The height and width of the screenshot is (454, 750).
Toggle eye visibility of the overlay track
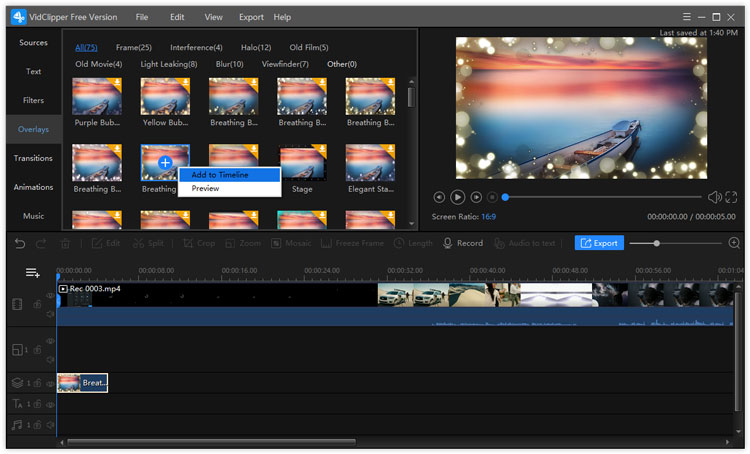(50, 383)
